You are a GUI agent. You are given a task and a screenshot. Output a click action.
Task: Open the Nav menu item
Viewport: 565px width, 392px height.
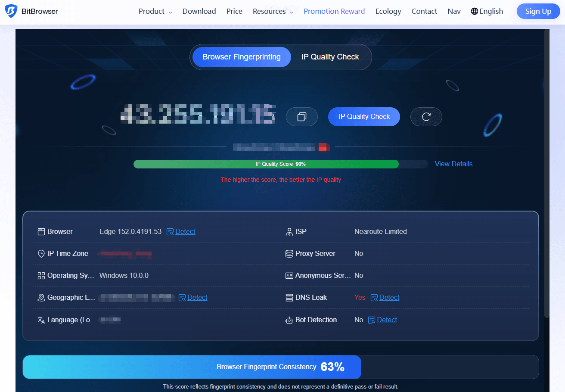[x=454, y=11]
